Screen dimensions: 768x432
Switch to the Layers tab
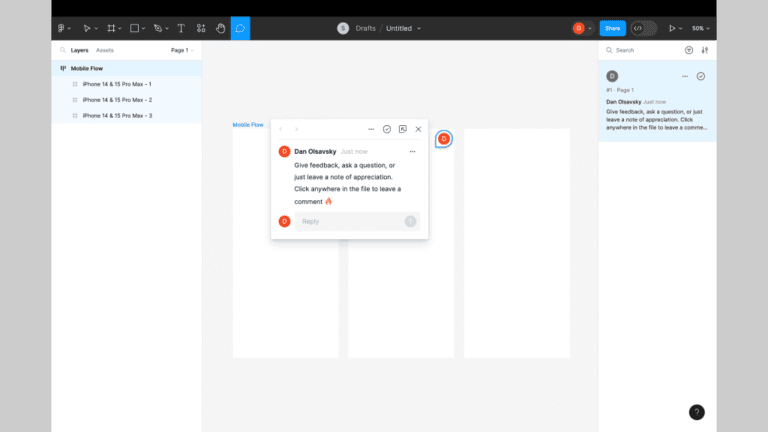coord(79,50)
